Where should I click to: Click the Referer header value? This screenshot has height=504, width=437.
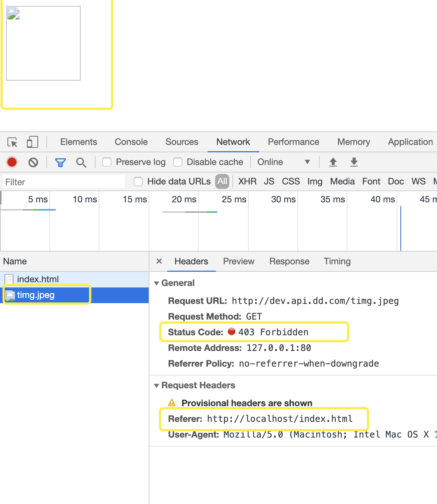pos(280,419)
